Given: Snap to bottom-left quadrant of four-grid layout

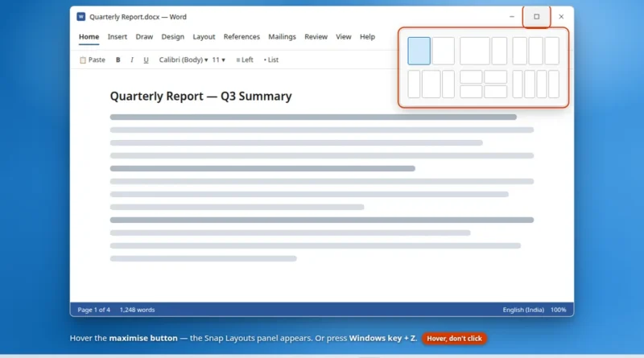Looking at the screenshot, I should click(471, 92).
